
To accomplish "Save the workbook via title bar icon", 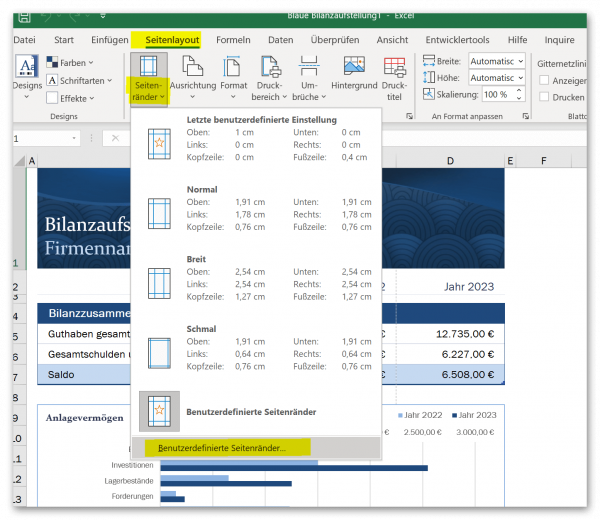I will [24, 17].
